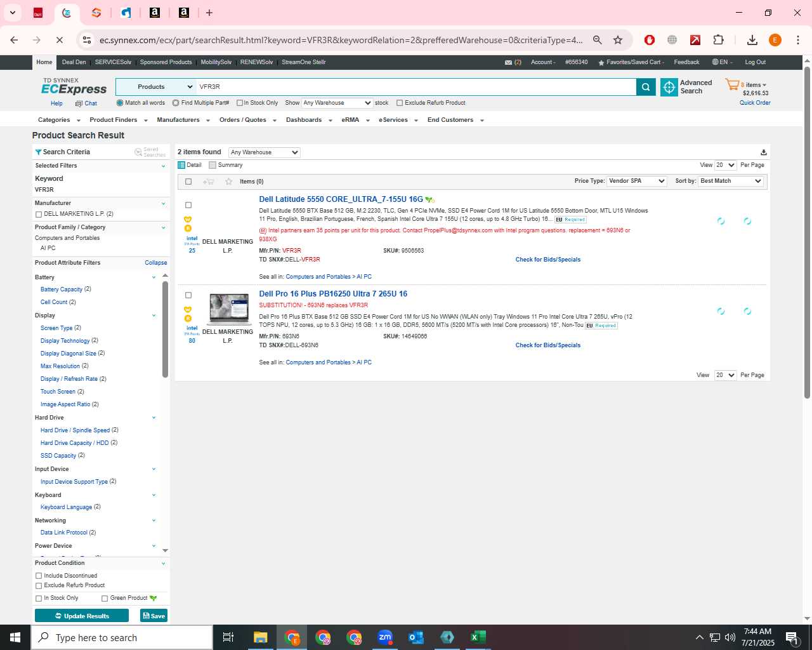Open Chrome downloads icon

(x=752, y=40)
